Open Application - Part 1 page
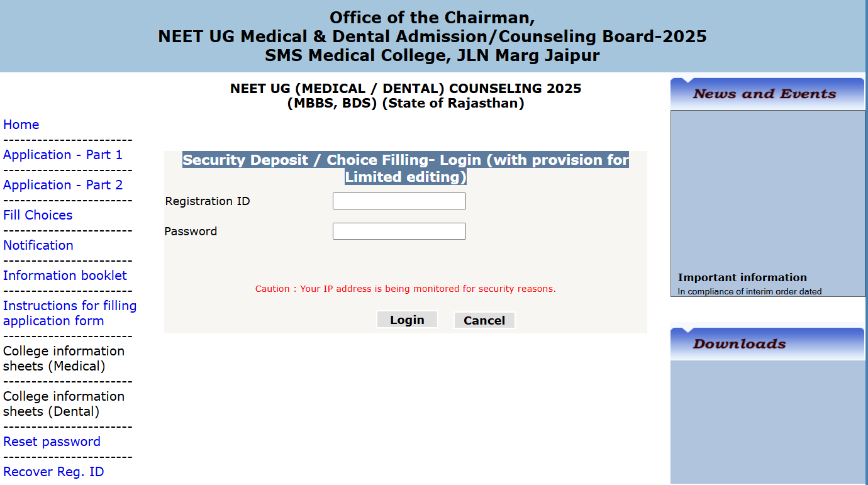868x485 pixels. click(x=63, y=155)
